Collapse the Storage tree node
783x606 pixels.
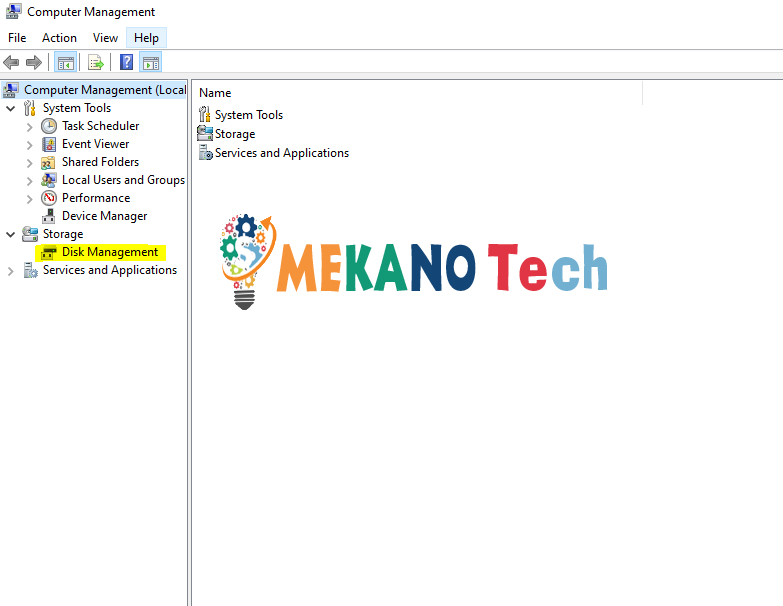10,234
